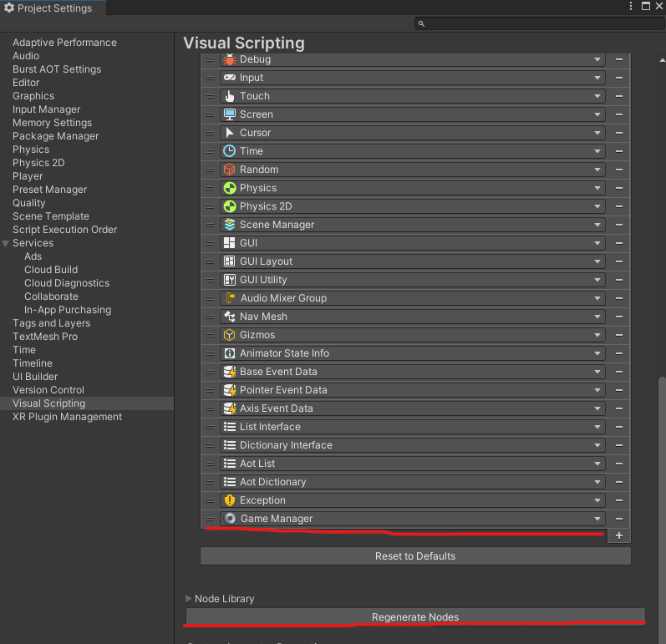Click the Touch hand icon
The image size is (666, 644).
coord(229,96)
